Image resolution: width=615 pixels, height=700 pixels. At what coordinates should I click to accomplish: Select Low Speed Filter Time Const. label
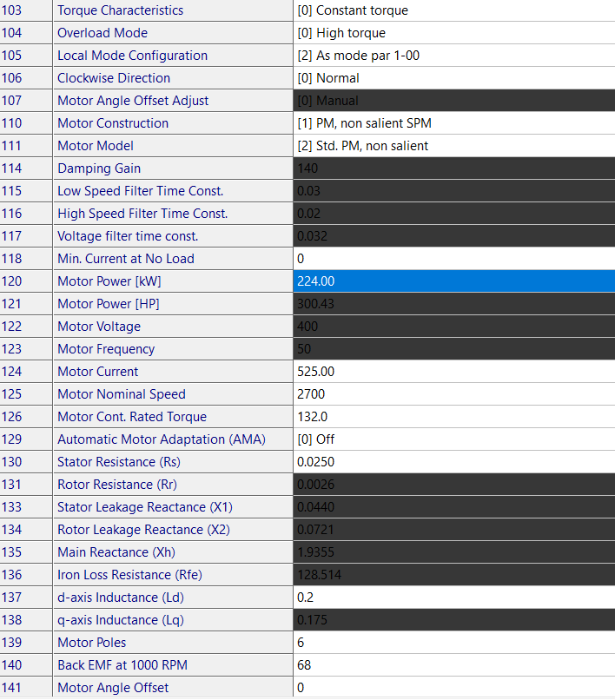point(140,191)
